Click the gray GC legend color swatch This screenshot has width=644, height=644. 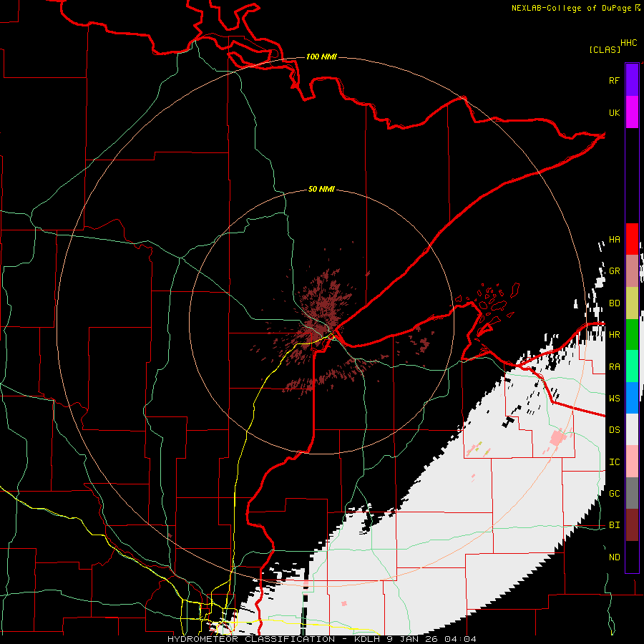(632, 493)
